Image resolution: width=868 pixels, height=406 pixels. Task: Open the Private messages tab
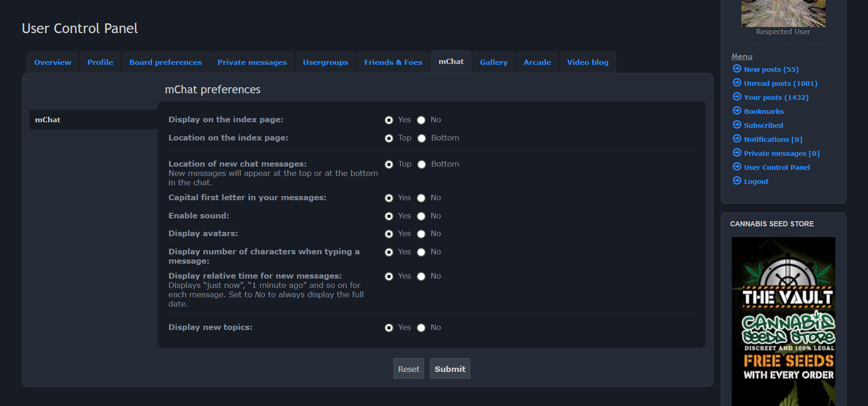tap(252, 63)
